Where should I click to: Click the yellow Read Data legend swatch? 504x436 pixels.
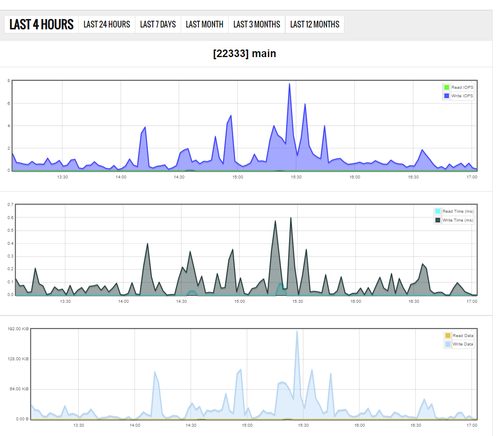[448, 336]
